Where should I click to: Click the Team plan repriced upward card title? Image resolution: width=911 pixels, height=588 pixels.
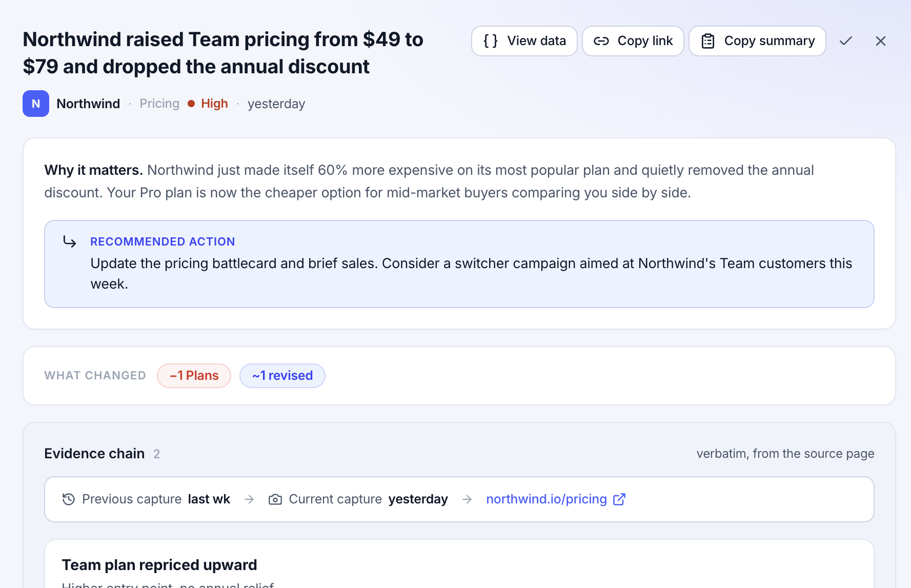pyautogui.click(x=159, y=565)
